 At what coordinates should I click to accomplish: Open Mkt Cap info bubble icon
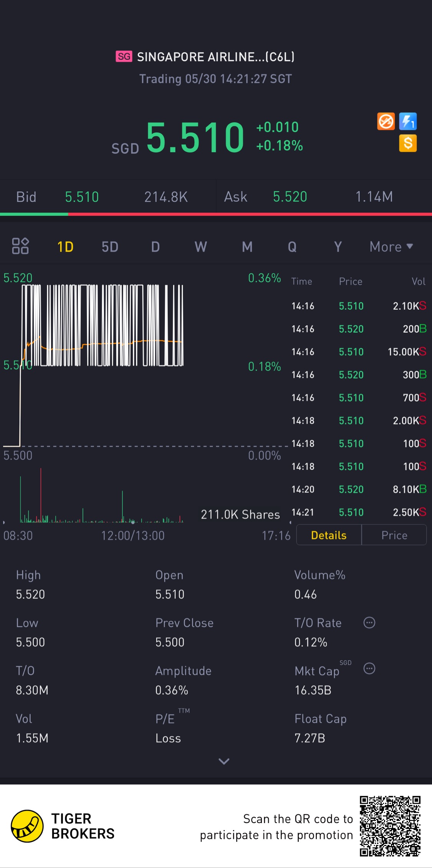pyautogui.click(x=369, y=669)
